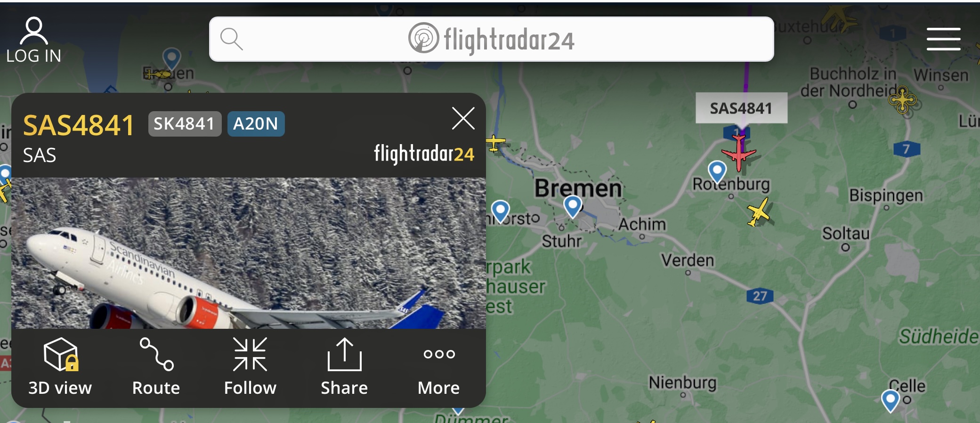Screen dimensions: 980x423
Task: Select the red SAS4841 aircraft on map
Action: (738, 152)
